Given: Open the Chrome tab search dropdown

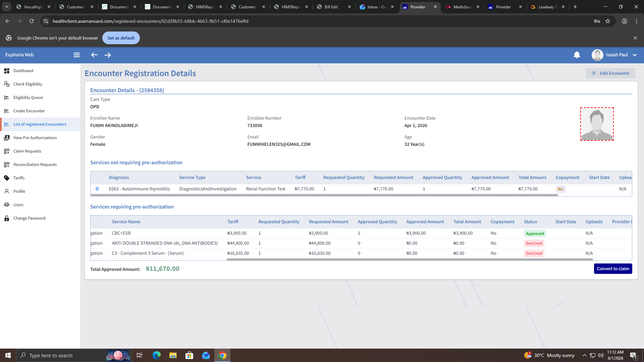Looking at the screenshot, I should click(7, 7).
